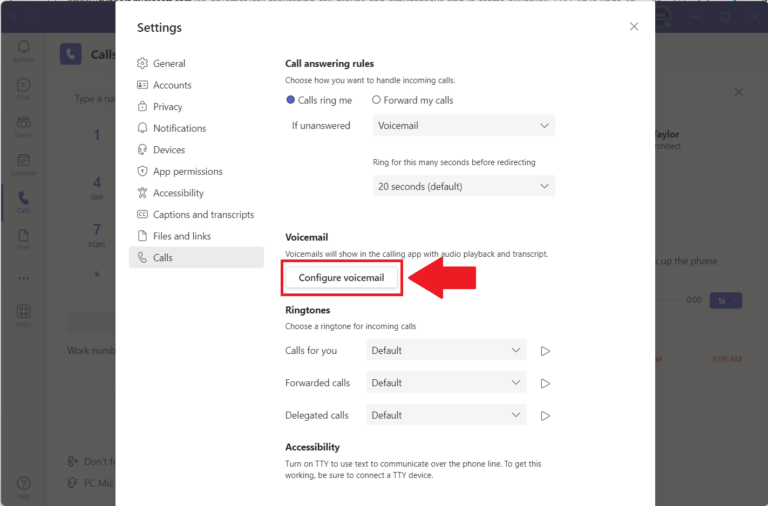This screenshot has height=506, width=768.
Task: Click the Accessibility person icon
Action: 142,193
